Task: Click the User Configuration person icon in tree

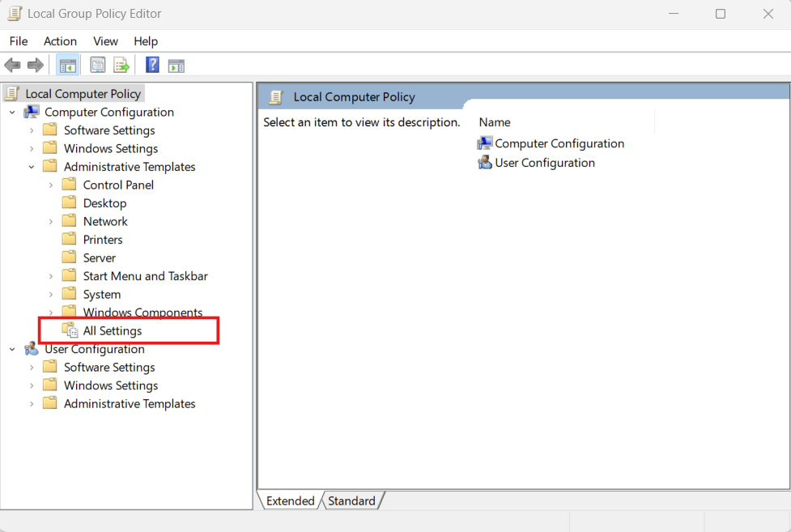Action: (32, 349)
